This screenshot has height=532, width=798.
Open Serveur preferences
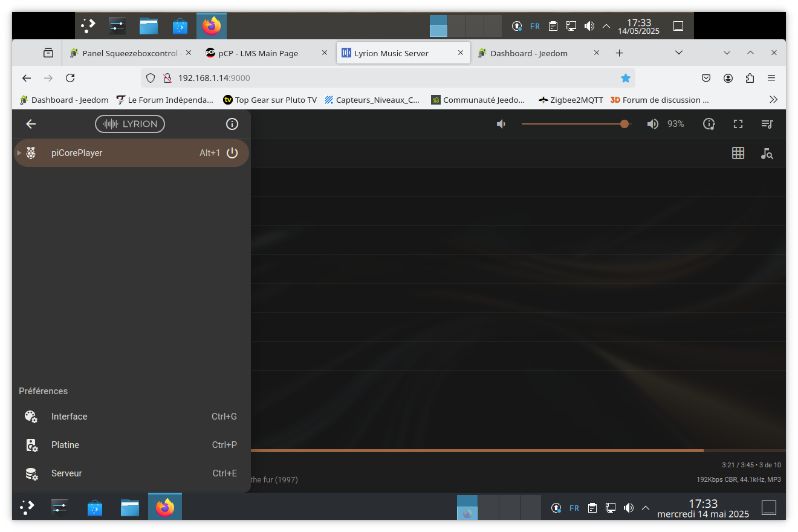pos(131,473)
